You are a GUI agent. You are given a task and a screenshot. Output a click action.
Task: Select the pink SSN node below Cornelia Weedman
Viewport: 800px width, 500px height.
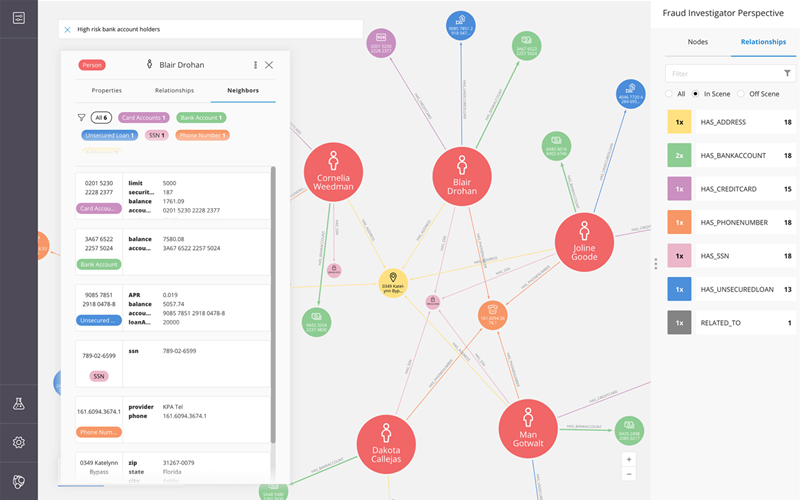334,270
